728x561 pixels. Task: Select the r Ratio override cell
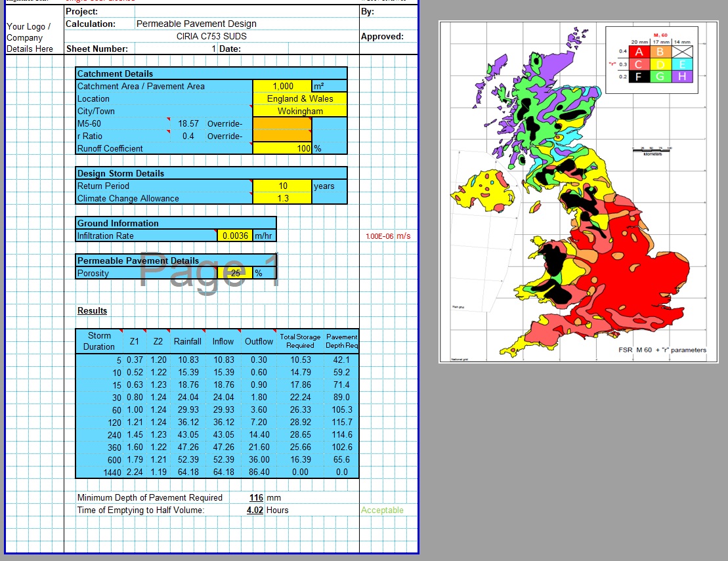(x=282, y=135)
